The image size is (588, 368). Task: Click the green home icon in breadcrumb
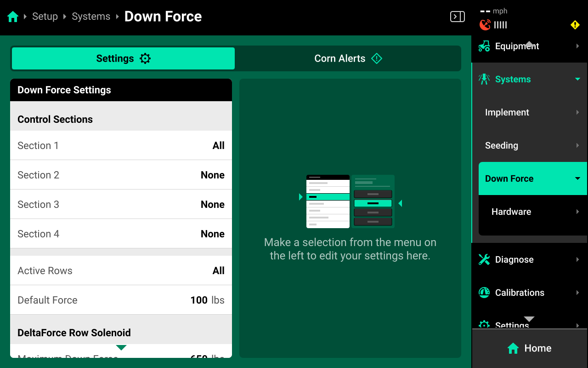point(13,17)
